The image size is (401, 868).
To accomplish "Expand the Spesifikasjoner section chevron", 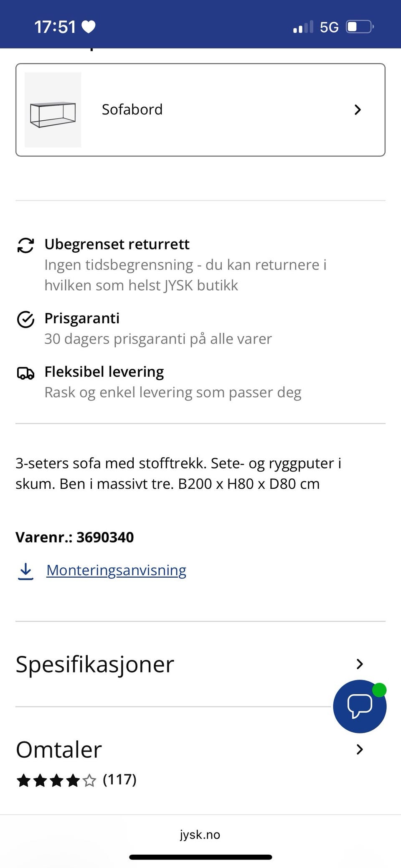I will pos(359,664).
